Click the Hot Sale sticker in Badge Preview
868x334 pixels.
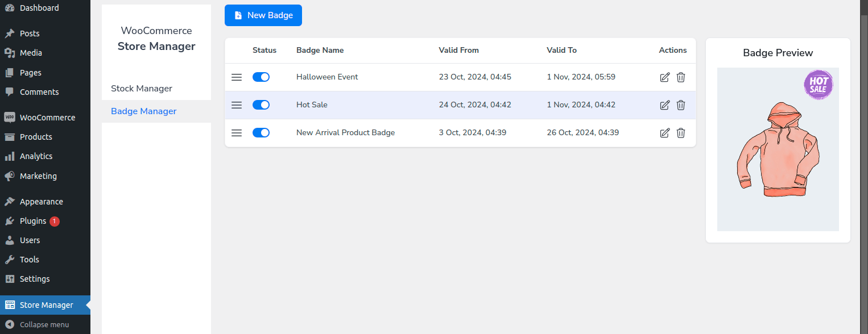pos(818,84)
